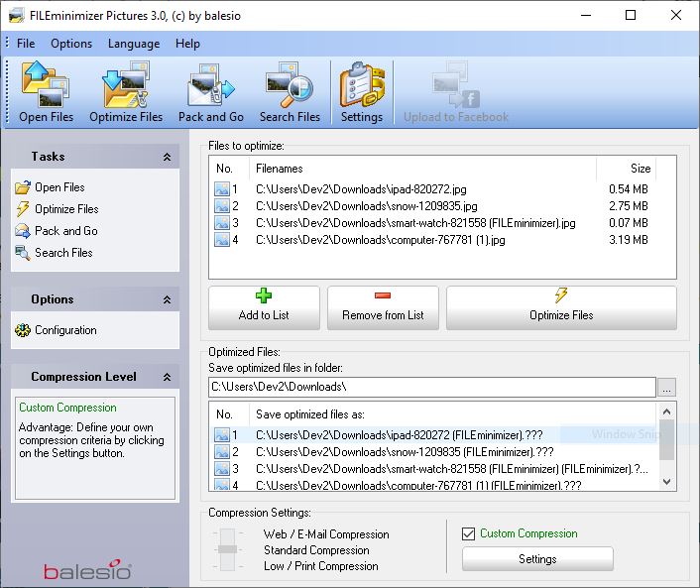Viewport: 700px width, 588px height.
Task: Click the Pack and Go link in Tasks
Action: click(x=66, y=231)
